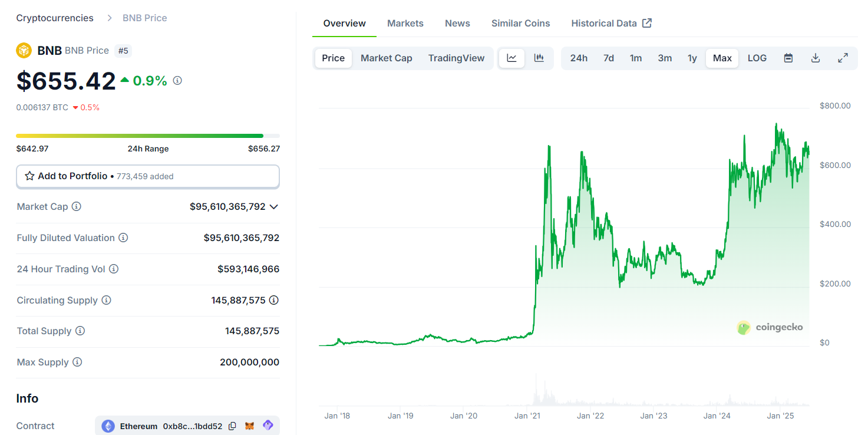Viewport: 868px width, 435px height.
Task: Click the Jan '21 axis label
Action: 527,416
